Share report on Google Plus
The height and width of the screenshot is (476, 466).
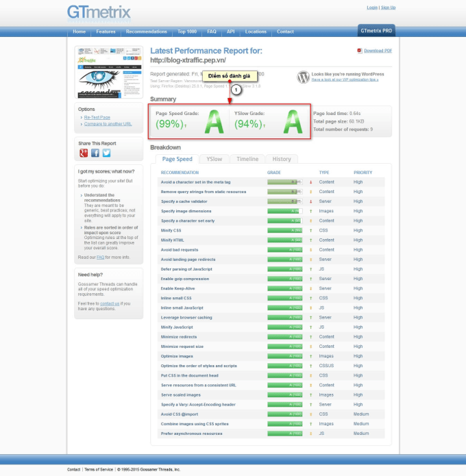[84, 153]
